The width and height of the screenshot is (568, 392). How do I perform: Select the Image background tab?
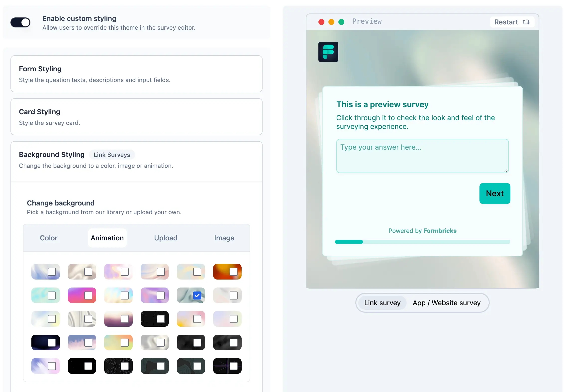(224, 237)
